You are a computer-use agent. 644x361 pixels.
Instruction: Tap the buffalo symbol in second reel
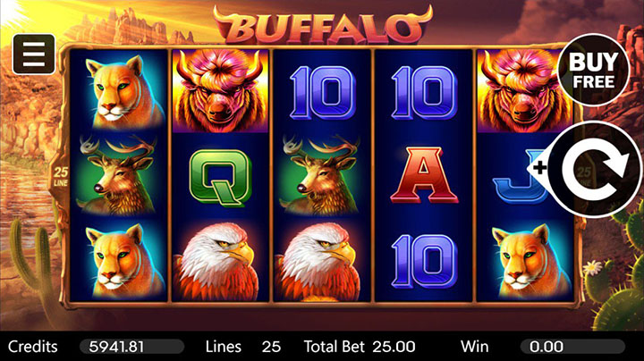[220, 90]
